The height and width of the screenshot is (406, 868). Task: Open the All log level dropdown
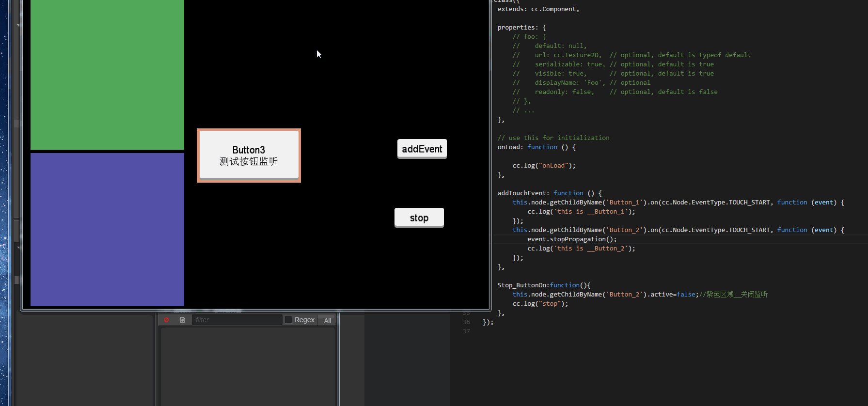pos(328,320)
